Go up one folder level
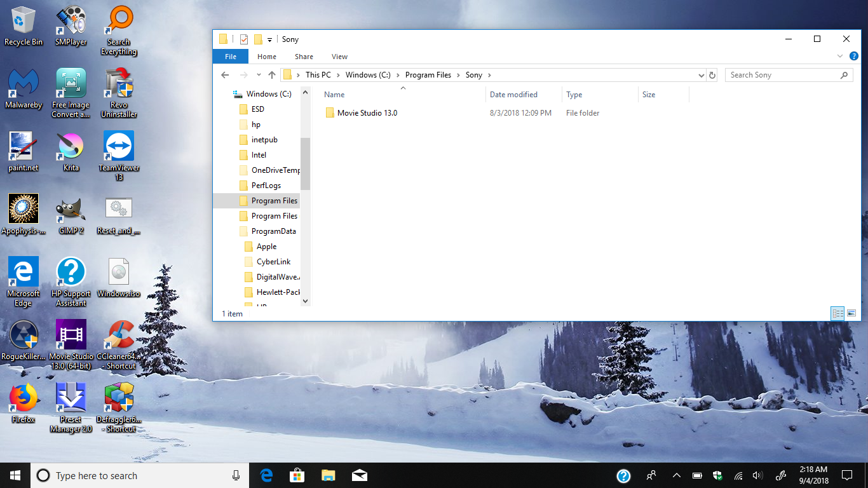The height and width of the screenshot is (488, 868). tap(272, 75)
